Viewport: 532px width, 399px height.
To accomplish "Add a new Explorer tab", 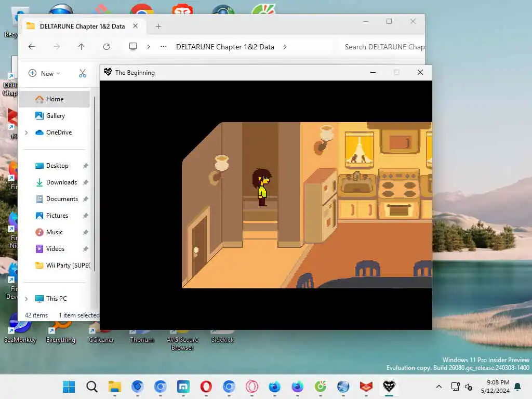I will tap(158, 26).
